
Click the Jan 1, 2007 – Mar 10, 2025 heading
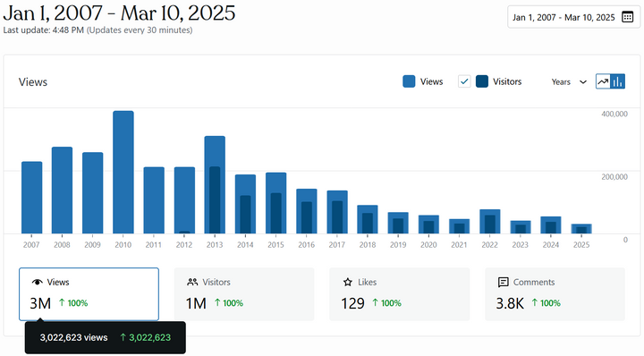[119, 13]
